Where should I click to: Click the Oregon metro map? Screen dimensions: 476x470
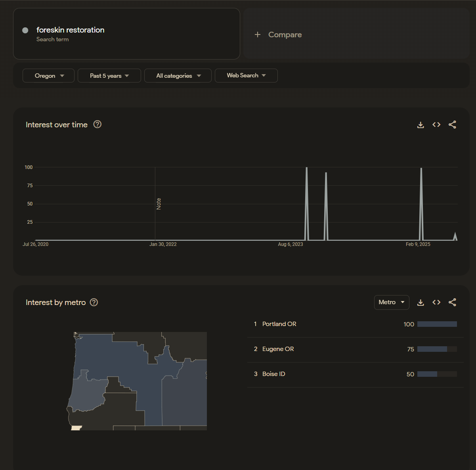click(137, 381)
